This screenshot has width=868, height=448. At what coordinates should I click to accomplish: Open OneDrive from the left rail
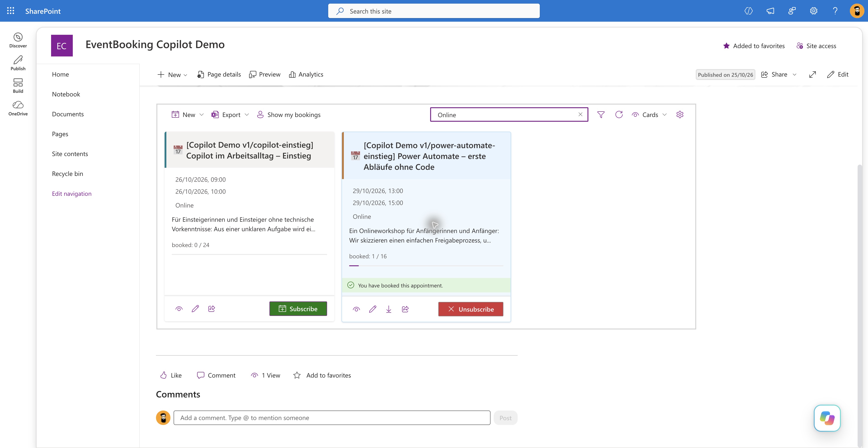[x=18, y=108]
